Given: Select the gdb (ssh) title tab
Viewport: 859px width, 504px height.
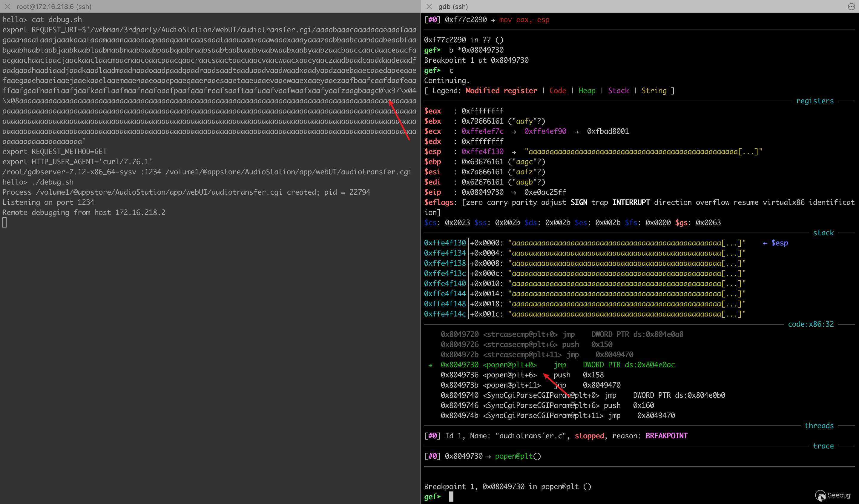Looking at the screenshot, I should coord(453,7).
